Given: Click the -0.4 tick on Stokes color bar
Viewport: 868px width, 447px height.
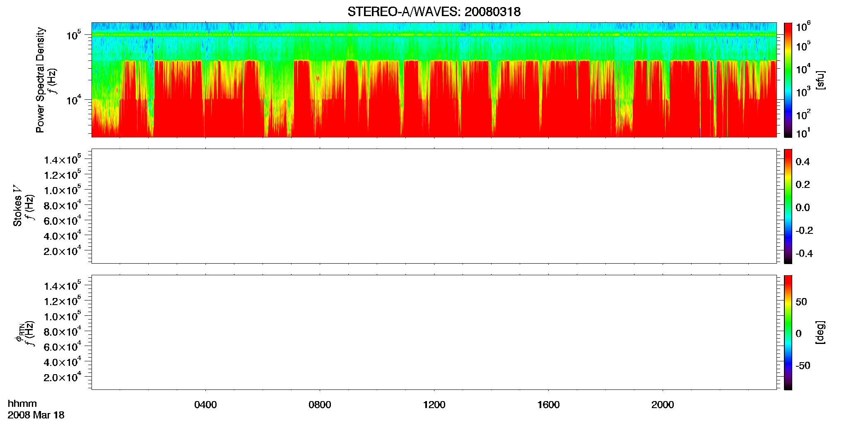Looking at the screenshot, I should (804, 254).
